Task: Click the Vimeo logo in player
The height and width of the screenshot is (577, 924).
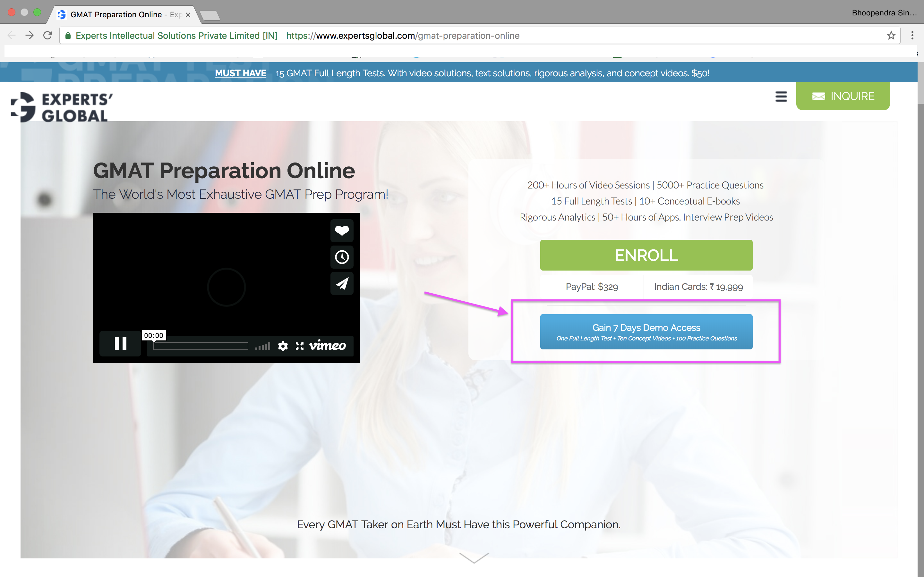Action: (x=327, y=346)
